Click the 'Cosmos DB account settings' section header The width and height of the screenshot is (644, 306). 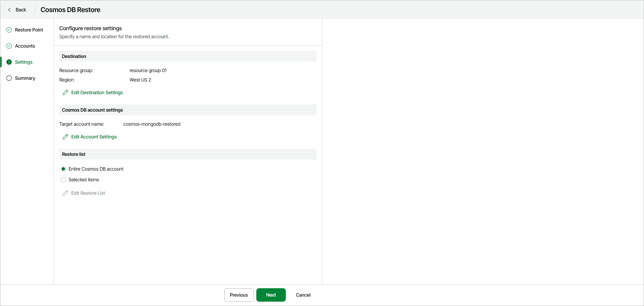(x=188, y=110)
